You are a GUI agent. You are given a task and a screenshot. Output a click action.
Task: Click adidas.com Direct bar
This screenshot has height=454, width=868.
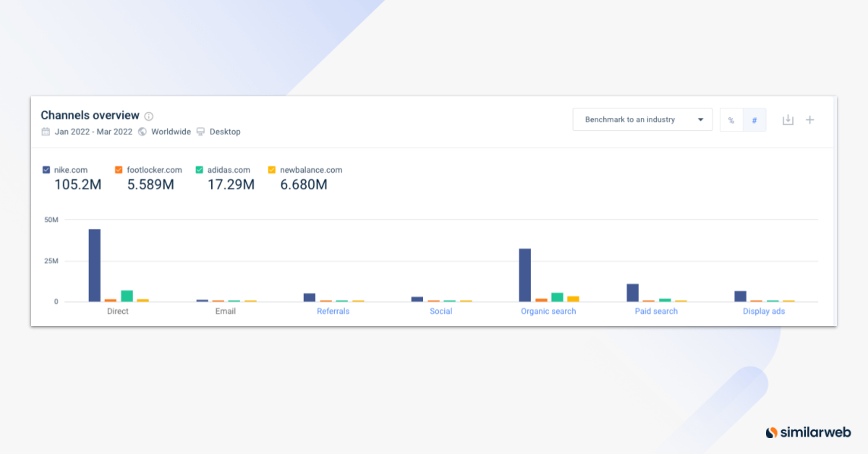127,296
